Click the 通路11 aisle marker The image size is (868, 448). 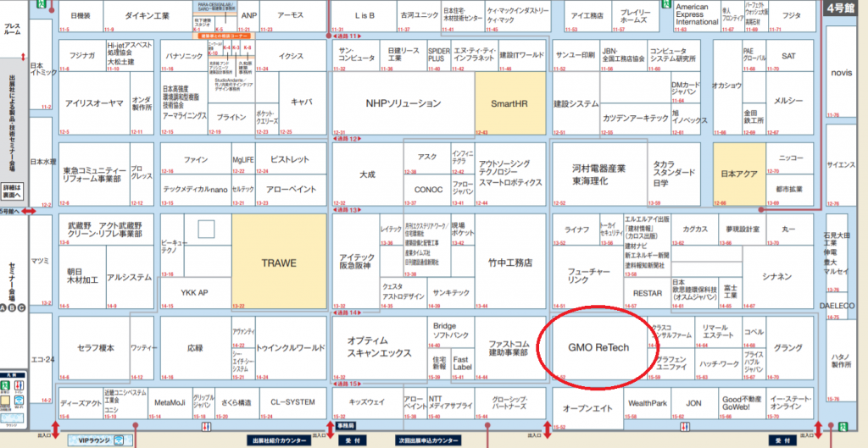[x=348, y=38]
